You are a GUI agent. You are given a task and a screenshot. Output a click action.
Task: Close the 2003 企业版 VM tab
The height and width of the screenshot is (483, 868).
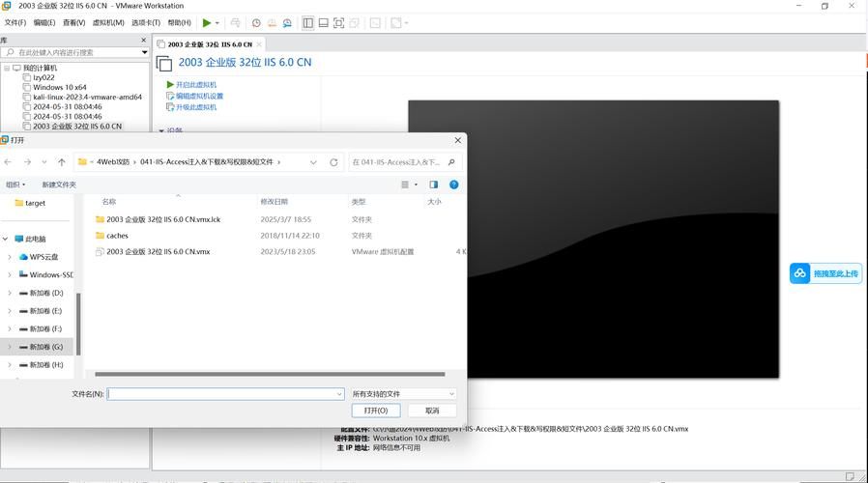click(x=258, y=44)
